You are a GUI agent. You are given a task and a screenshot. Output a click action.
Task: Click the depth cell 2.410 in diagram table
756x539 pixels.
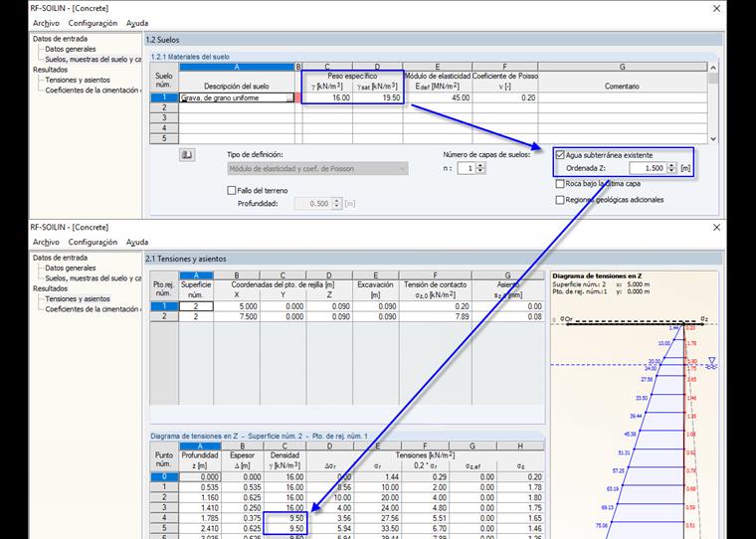[200, 528]
